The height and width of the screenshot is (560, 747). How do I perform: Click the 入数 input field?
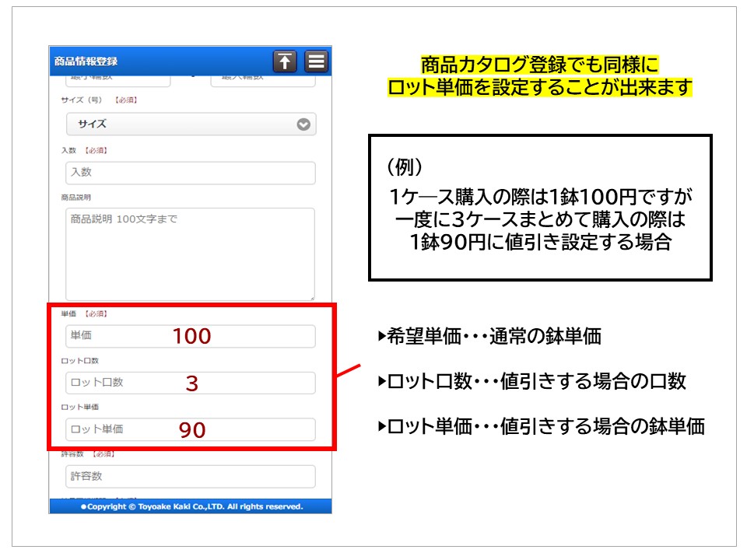(191, 173)
